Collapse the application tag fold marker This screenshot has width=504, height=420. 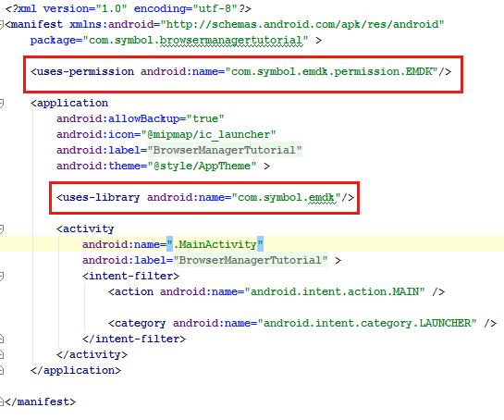click(1, 104)
